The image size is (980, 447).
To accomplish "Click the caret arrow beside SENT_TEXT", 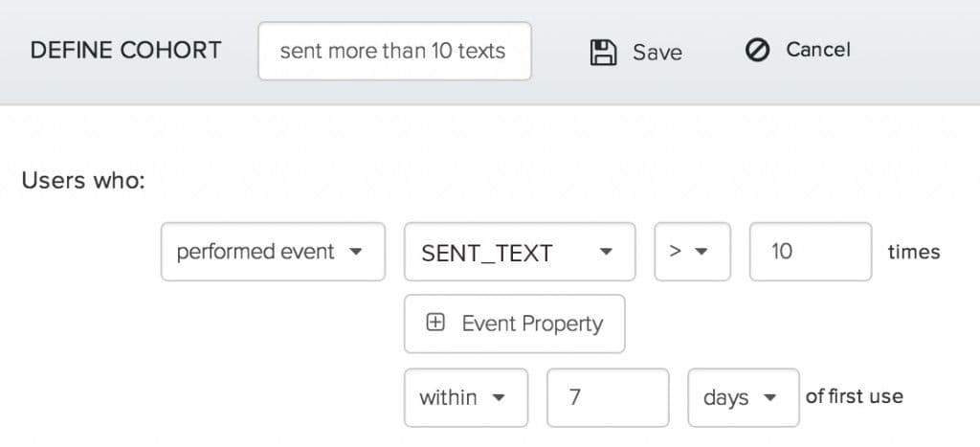I will pyautogui.click(x=605, y=253).
